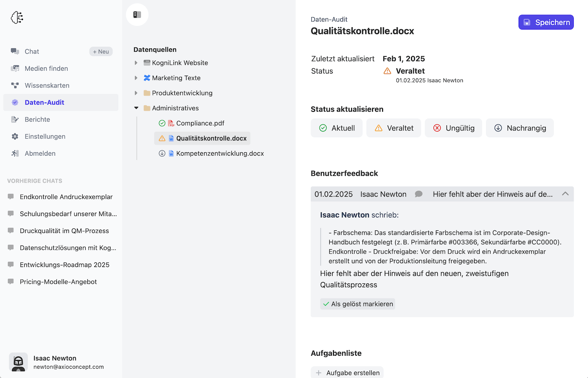
Task: Click the warning icon next to Qualitätskontrolle.docx
Action: pyautogui.click(x=162, y=138)
